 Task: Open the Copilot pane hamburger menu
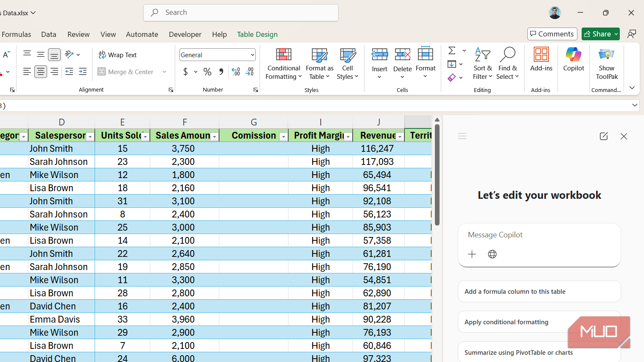[462, 136]
